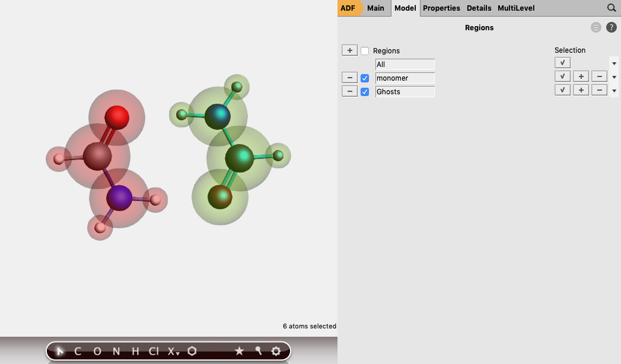Open the Ghosts region dropdown arrow
This screenshot has width=621, height=364.
614,90
